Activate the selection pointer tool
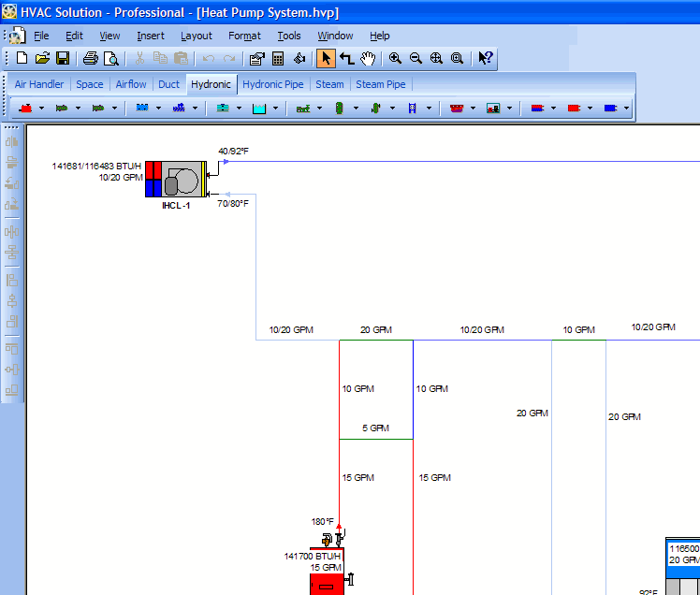 click(326, 58)
